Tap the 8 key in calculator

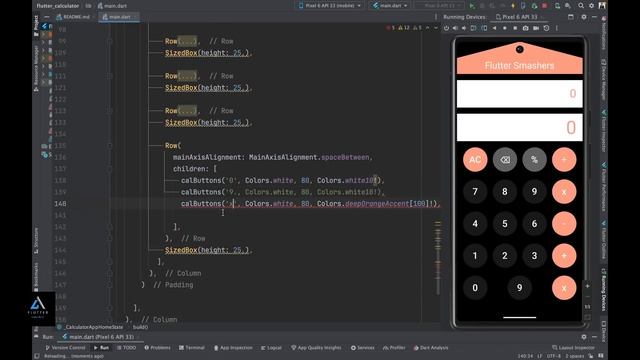pos(505,191)
